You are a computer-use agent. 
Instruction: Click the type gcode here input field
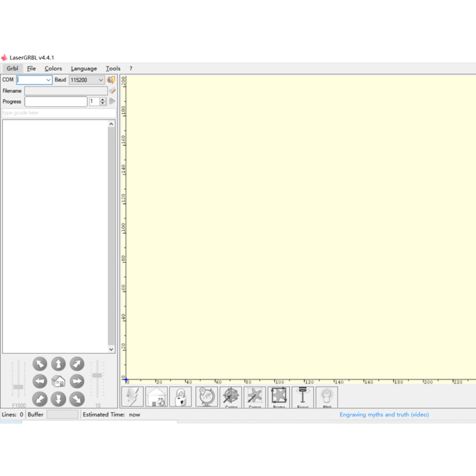point(59,113)
